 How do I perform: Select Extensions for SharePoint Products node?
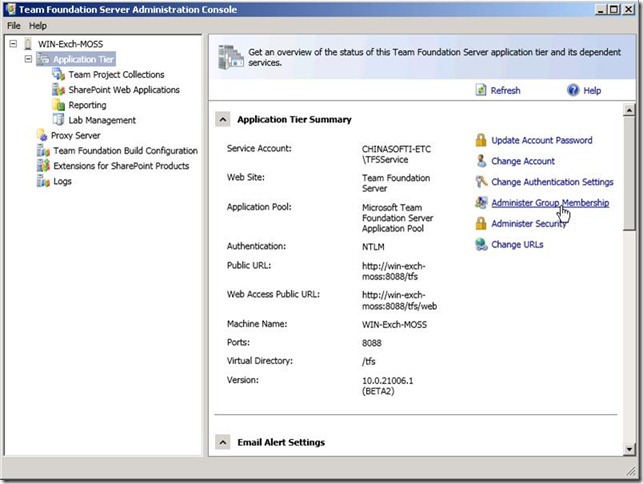pyautogui.click(x=121, y=166)
